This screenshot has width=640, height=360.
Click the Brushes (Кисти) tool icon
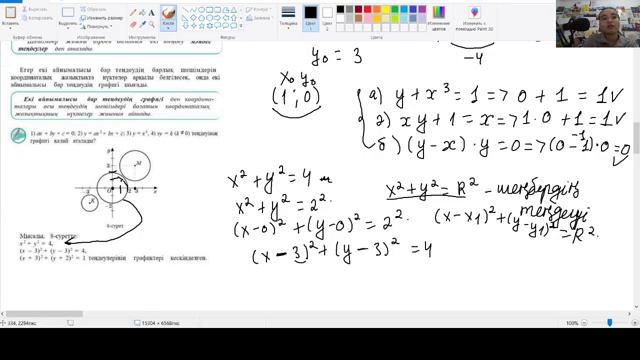168,13
